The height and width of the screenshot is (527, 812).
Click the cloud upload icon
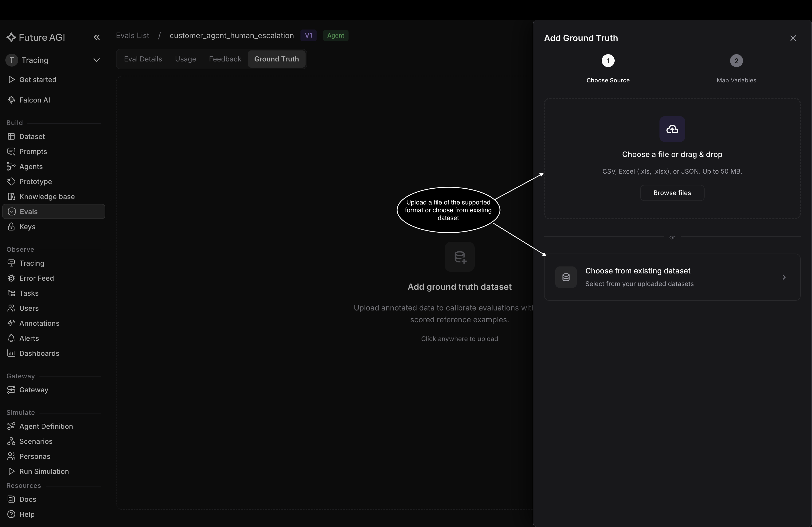[672, 129]
